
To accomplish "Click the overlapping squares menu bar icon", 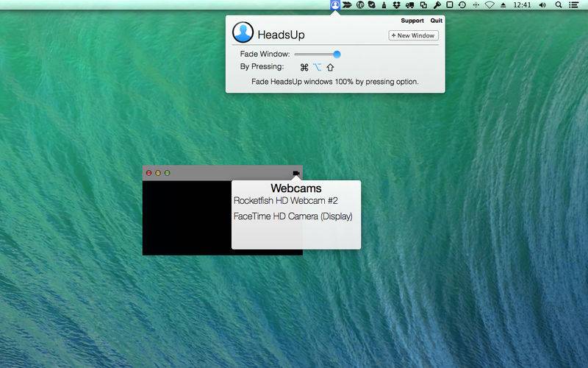I will pos(423,5).
